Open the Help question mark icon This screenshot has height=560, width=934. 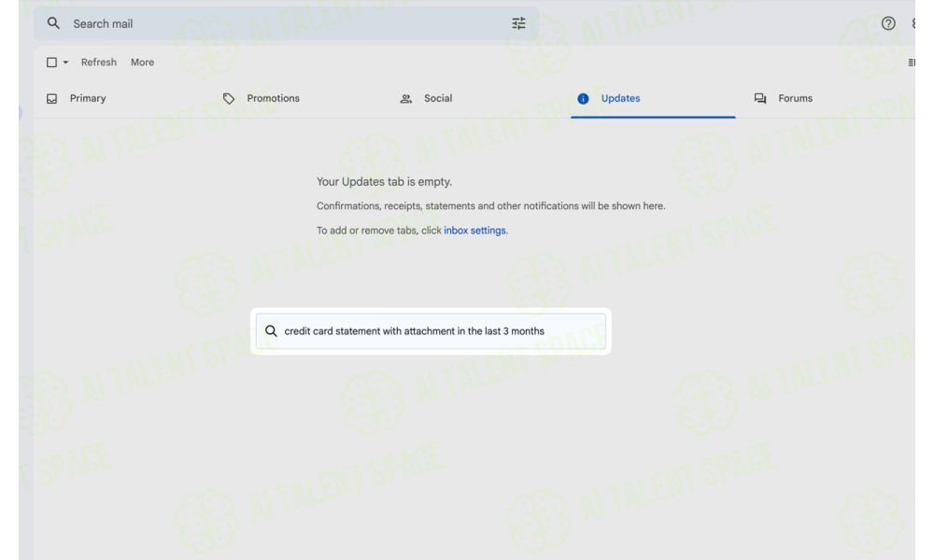tap(888, 23)
